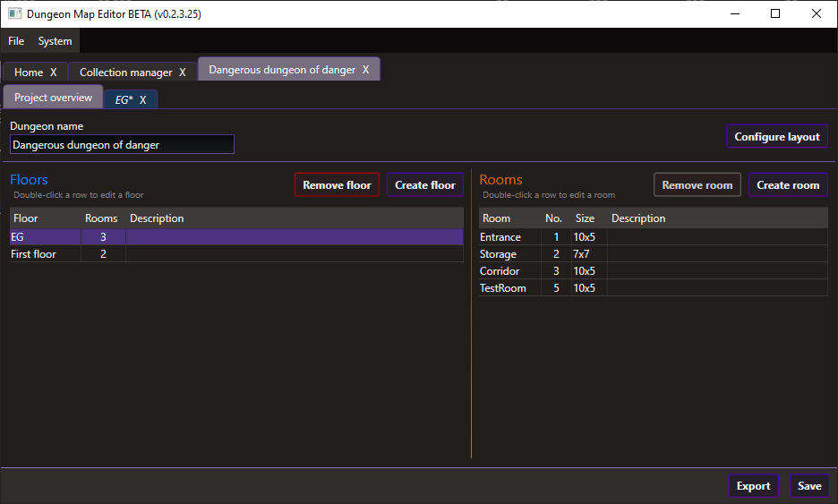The image size is (838, 504).
Task: Close the Collection manager tab
Action: pyautogui.click(x=183, y=73)
